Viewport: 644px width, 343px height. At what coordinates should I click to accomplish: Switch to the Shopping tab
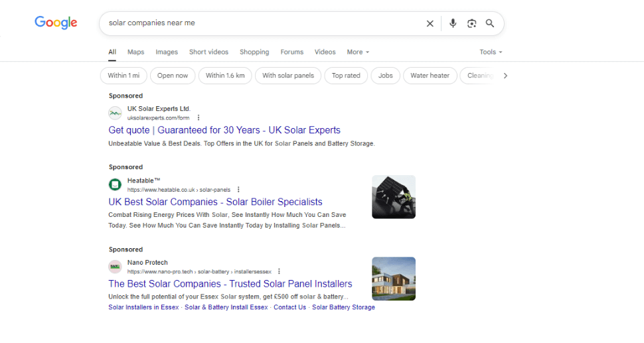254,52
